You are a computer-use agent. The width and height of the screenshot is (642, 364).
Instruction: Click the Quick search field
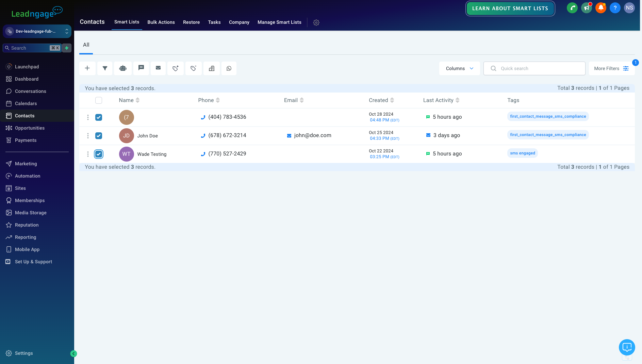(x=534, y=68)
